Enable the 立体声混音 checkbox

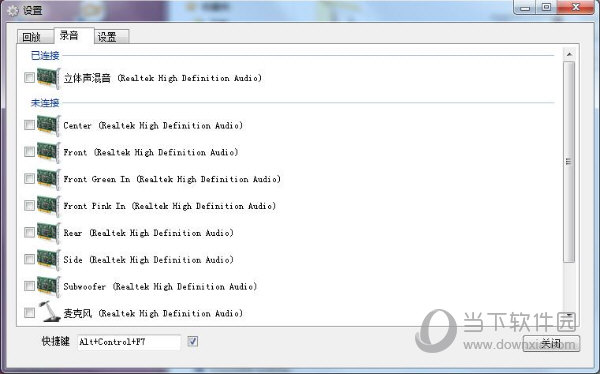click(29, 78)
